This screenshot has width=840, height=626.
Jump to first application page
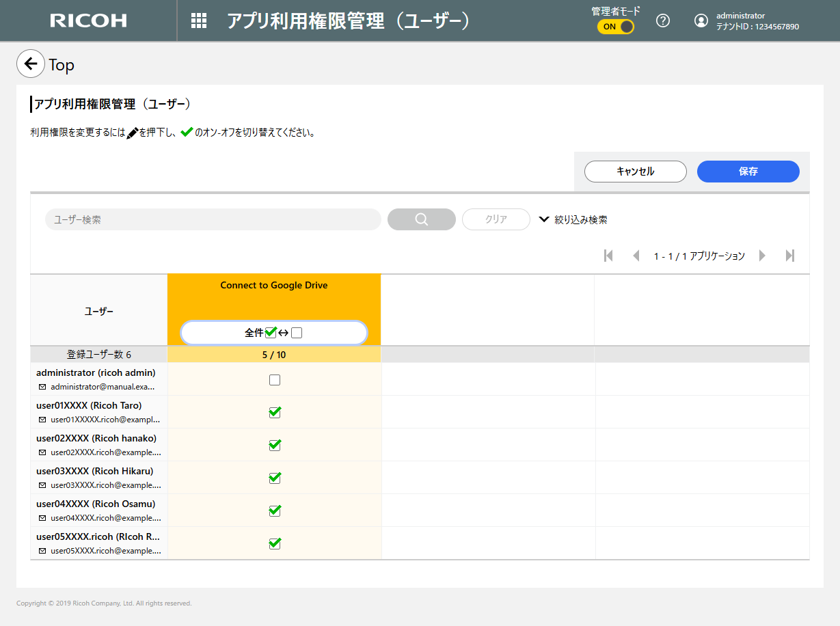tap(608, 256)
